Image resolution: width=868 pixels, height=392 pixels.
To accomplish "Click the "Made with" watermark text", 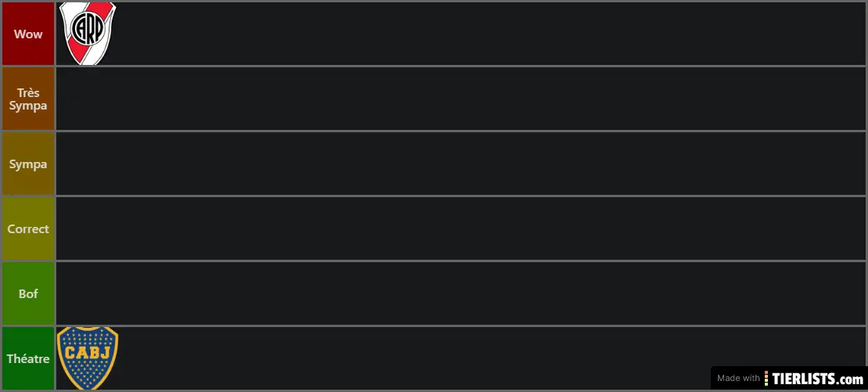I will [738, 379].
